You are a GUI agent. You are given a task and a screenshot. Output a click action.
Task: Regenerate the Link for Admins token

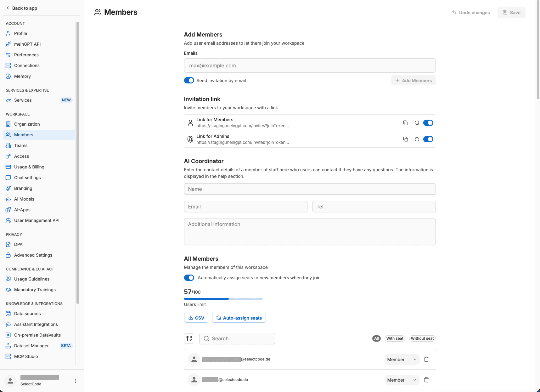(417, 139)
